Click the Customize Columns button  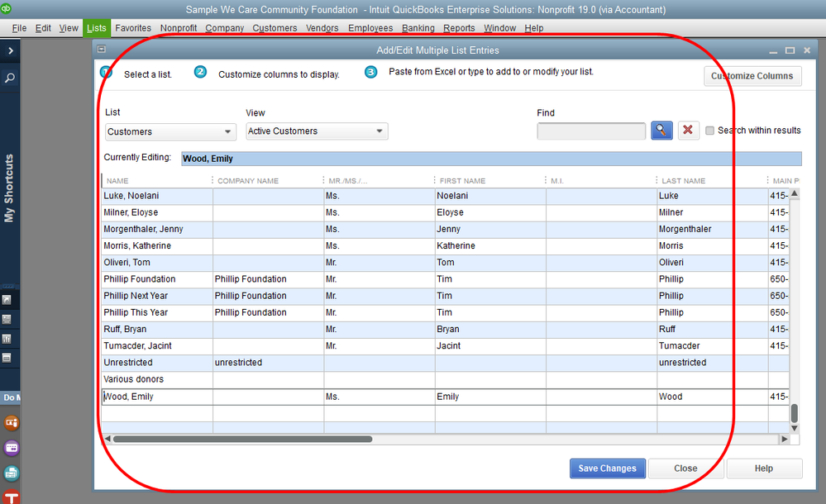pyautogui.click(x=752, y=76)
